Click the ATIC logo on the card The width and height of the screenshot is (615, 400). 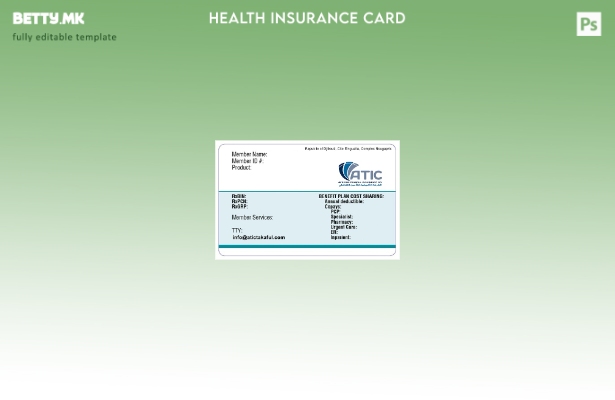coord(360,174)
